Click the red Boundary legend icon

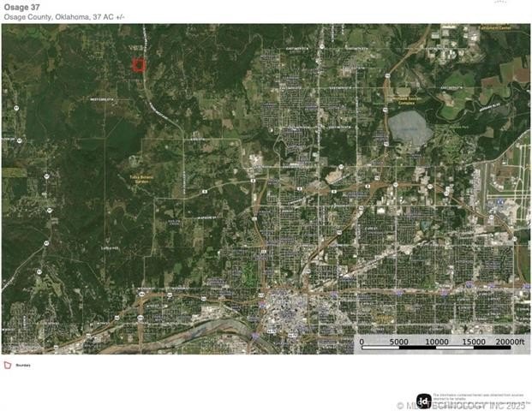8,365
